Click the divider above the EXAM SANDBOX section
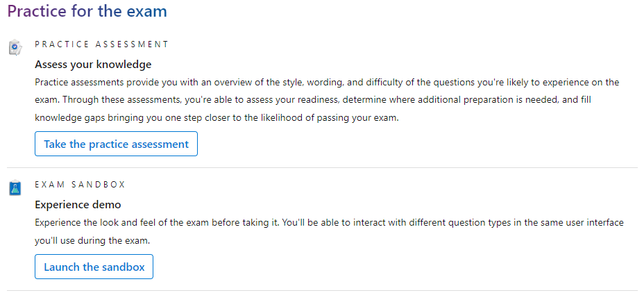This screenshot has width=644, height=293. point(322,168)
